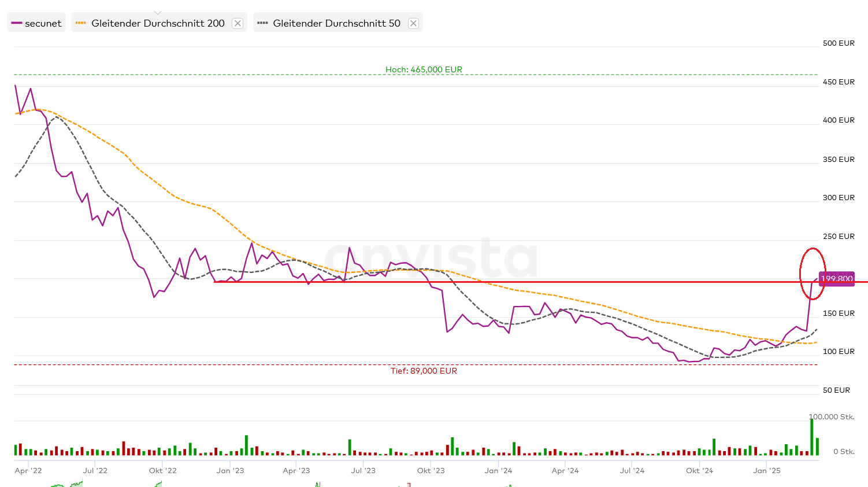This screenshot has height=487, width=868.
Task: Click the purple secunet line icon
Action: [16, 23]
